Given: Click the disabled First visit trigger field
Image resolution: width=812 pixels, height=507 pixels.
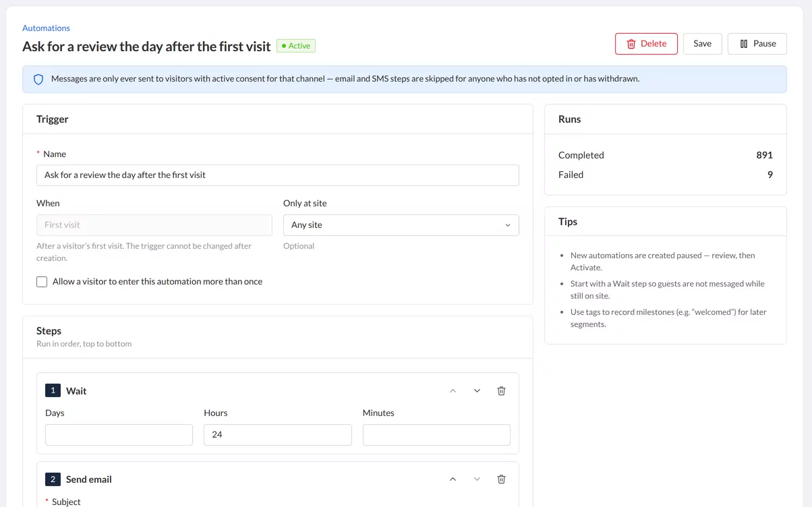Looking at the screenshot, I should click(x=154, y=225).
